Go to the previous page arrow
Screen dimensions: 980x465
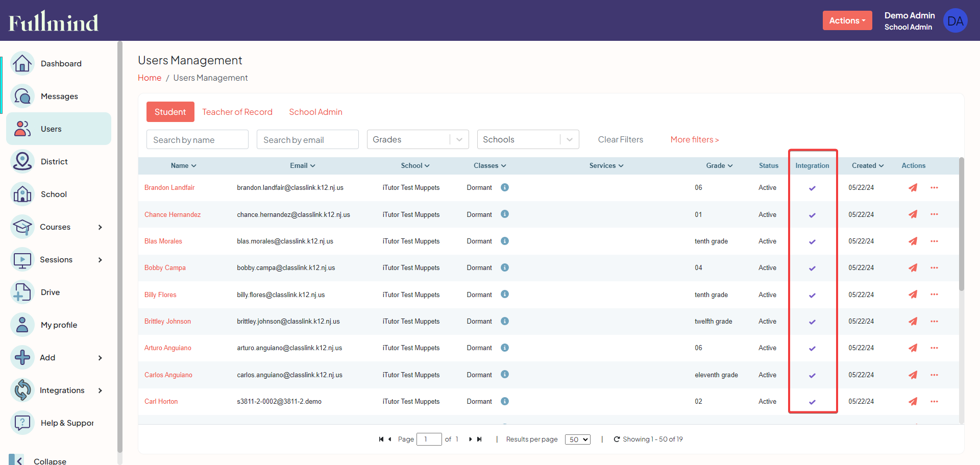tap(390, 439)
